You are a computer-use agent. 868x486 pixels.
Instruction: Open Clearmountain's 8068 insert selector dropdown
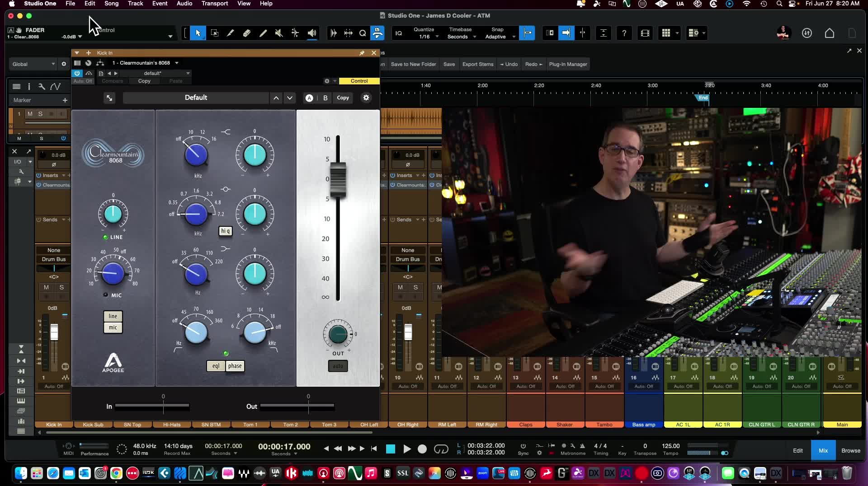click(146, 63)
